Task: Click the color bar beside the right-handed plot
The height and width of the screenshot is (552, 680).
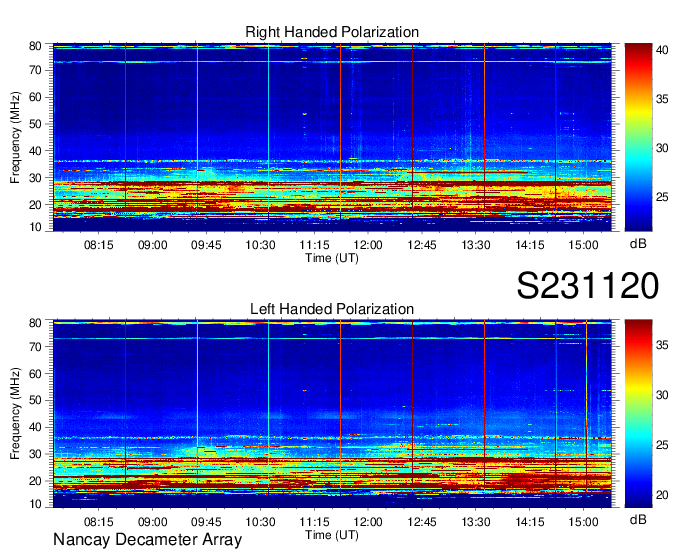Action: coord(638,137)
